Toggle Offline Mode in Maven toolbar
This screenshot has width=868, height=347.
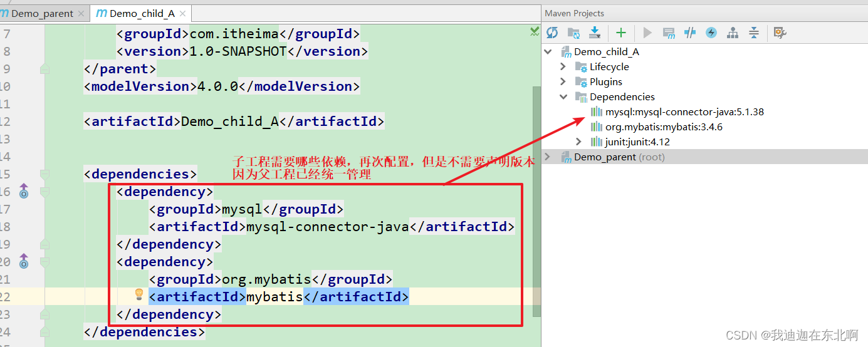tap(690, 33)
